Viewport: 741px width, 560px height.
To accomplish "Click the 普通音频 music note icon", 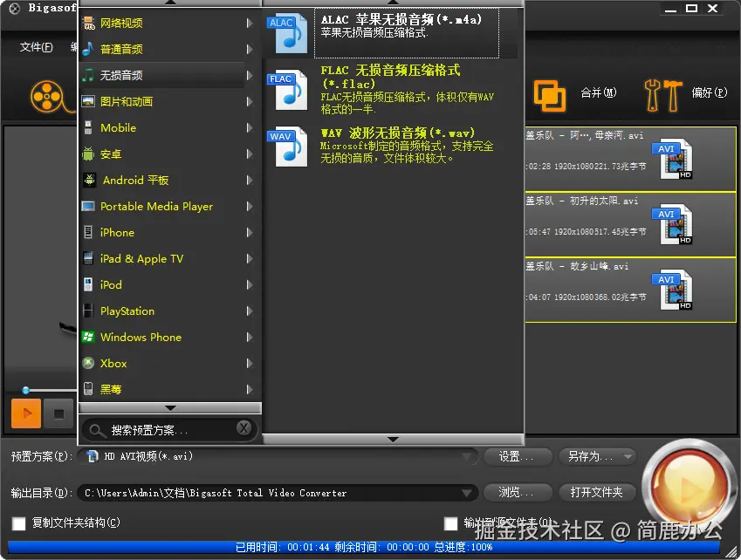I will tap(88, 49).
